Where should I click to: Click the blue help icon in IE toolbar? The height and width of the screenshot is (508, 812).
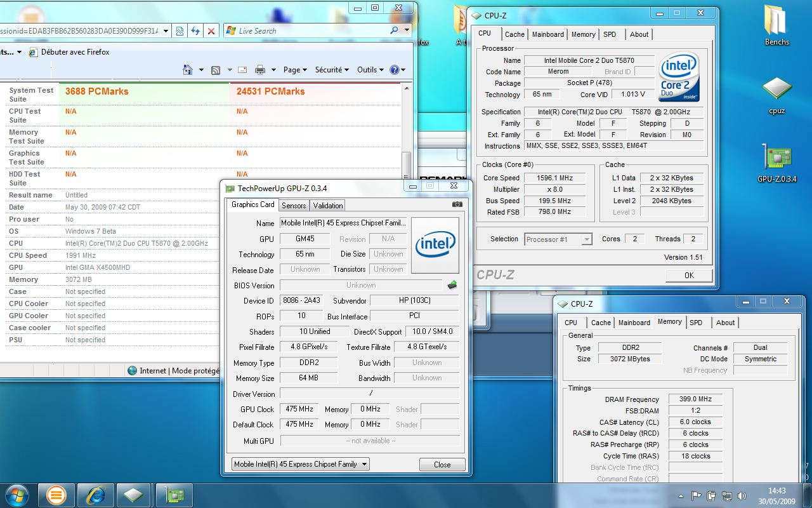(395, 70)
